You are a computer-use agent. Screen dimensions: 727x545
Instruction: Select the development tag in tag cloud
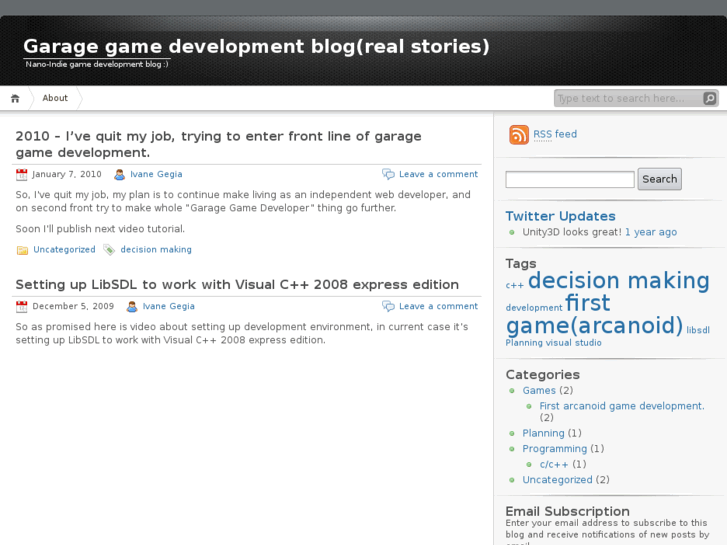coord(534,308)
